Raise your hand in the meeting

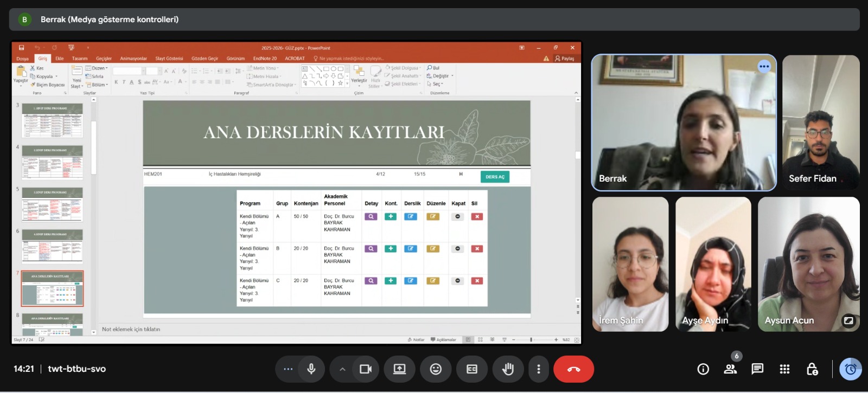click(x=508, y=369)
